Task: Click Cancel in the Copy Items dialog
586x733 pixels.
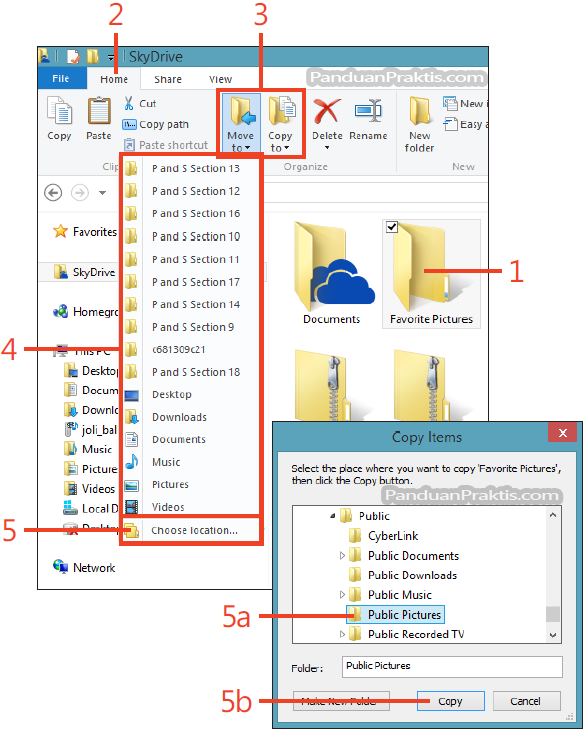Action: tap(526, 701)
